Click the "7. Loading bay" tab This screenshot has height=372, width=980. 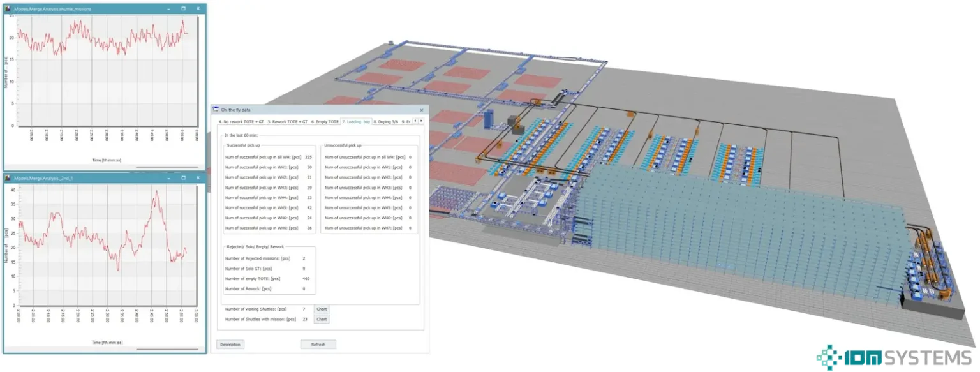[356, 121]
